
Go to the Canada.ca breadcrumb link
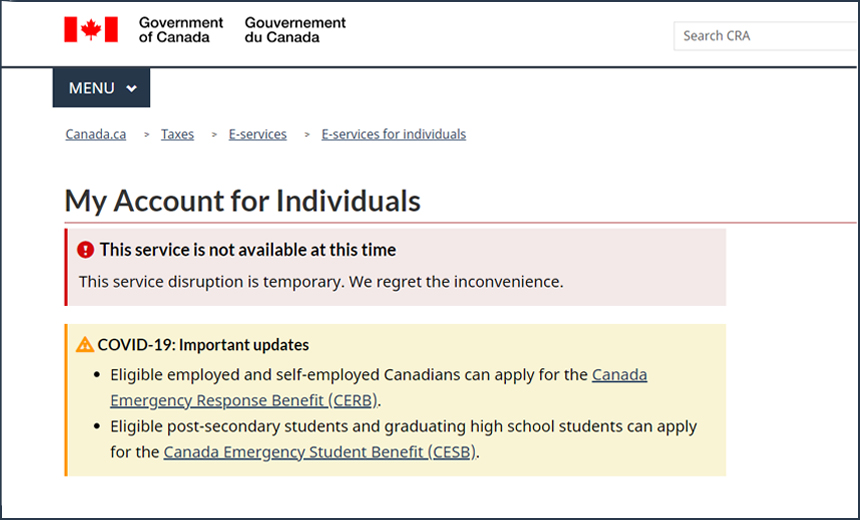tap(96, 134)
